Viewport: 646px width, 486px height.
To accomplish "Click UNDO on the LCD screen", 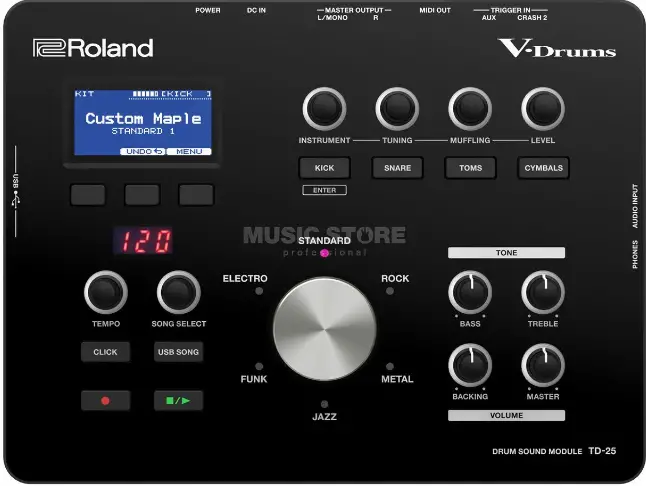I will click(x=143, y=152).
